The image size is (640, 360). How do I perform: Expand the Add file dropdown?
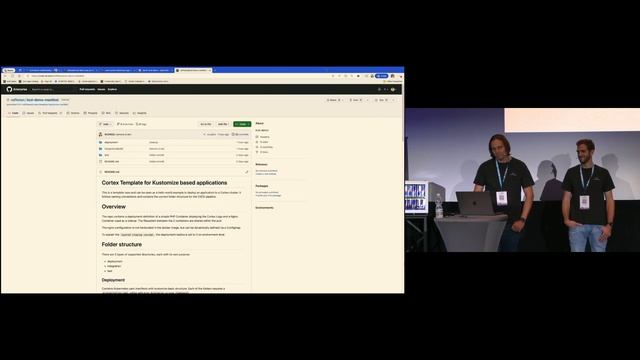[x=223, y=124]
